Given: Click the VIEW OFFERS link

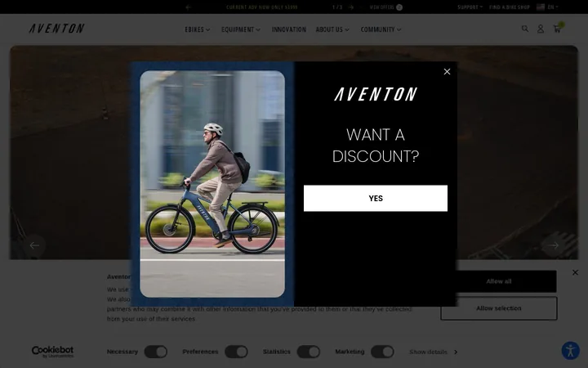Looking at the screenshot, I should [x=385, y=7].
